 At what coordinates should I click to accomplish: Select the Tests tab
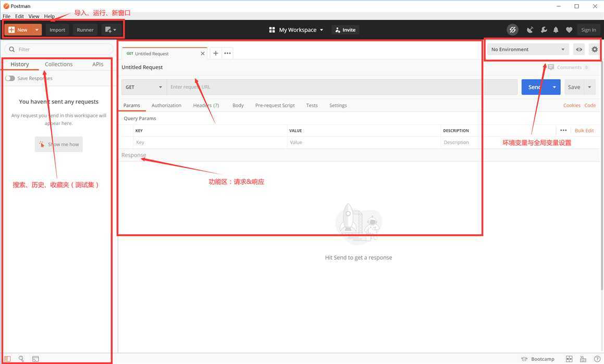click(x=312, y=105)
